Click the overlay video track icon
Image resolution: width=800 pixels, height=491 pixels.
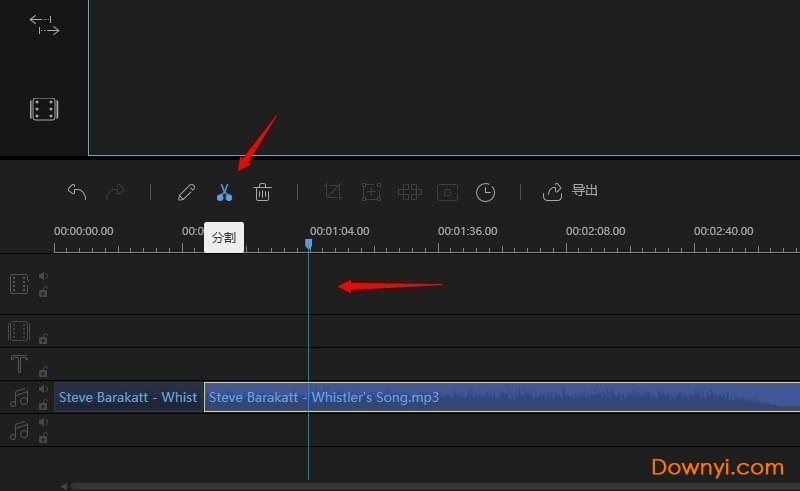click(19, 331)
